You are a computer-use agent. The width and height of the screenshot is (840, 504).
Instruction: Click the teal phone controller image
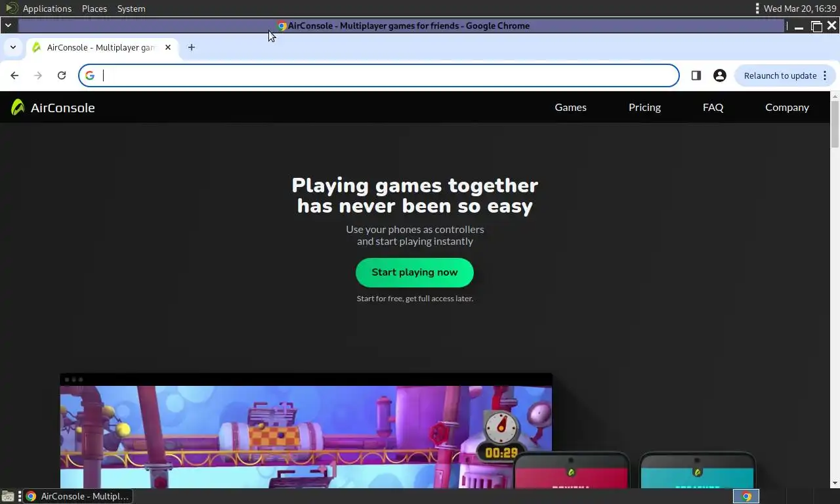[697, 471]
